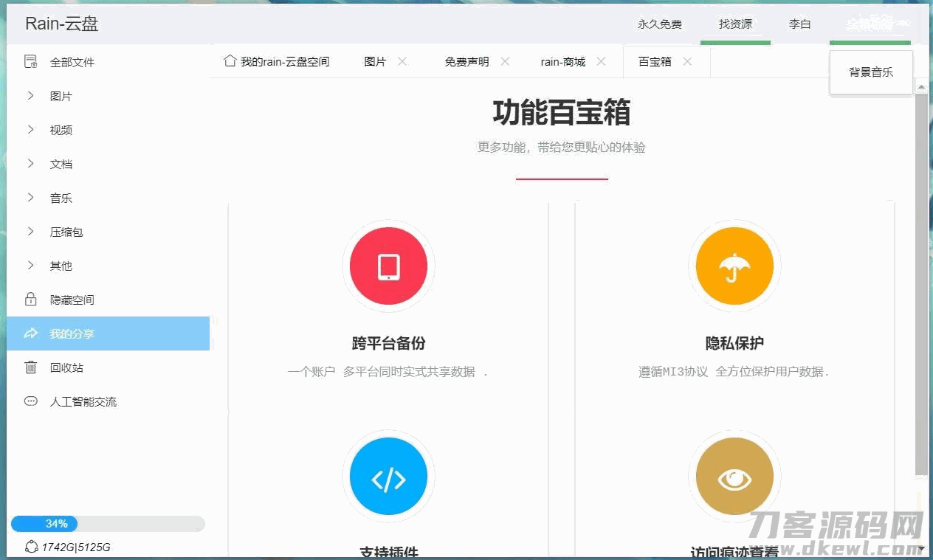Click the trash icon for 回收站
This screenshot has height=560, width=933.
coord(30,367)
